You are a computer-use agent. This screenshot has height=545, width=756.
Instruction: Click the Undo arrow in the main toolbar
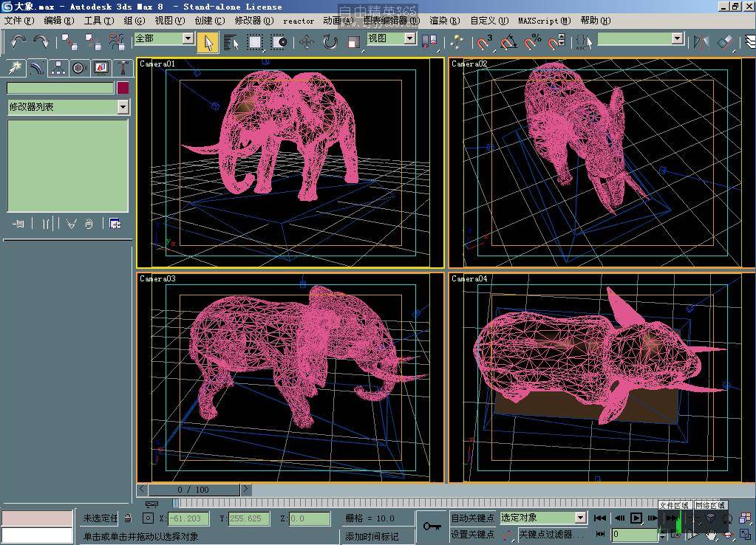click(18, 41)
